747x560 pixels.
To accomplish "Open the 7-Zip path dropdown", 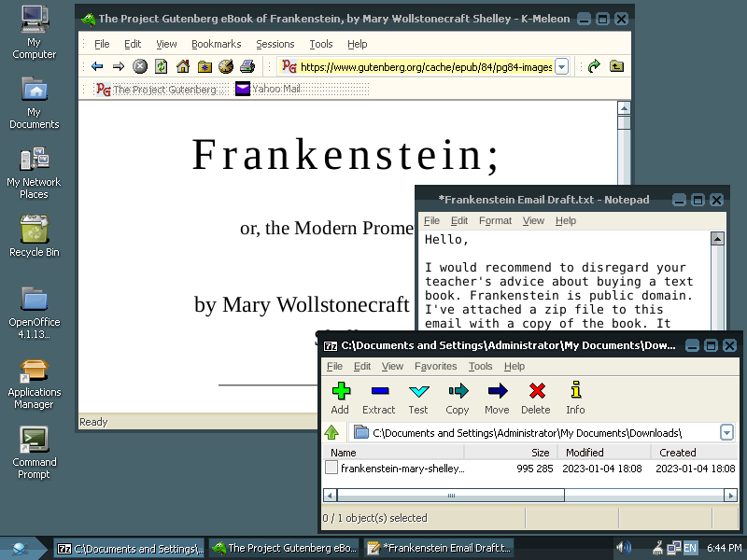I will [x=727, y=432].
